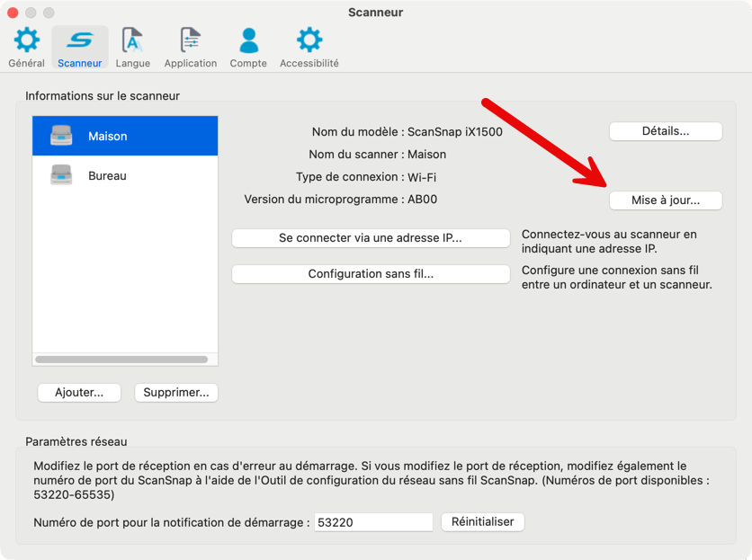Focus the port number field showing 53220
This screenshot has height=560, width=752.
[373, 522]
